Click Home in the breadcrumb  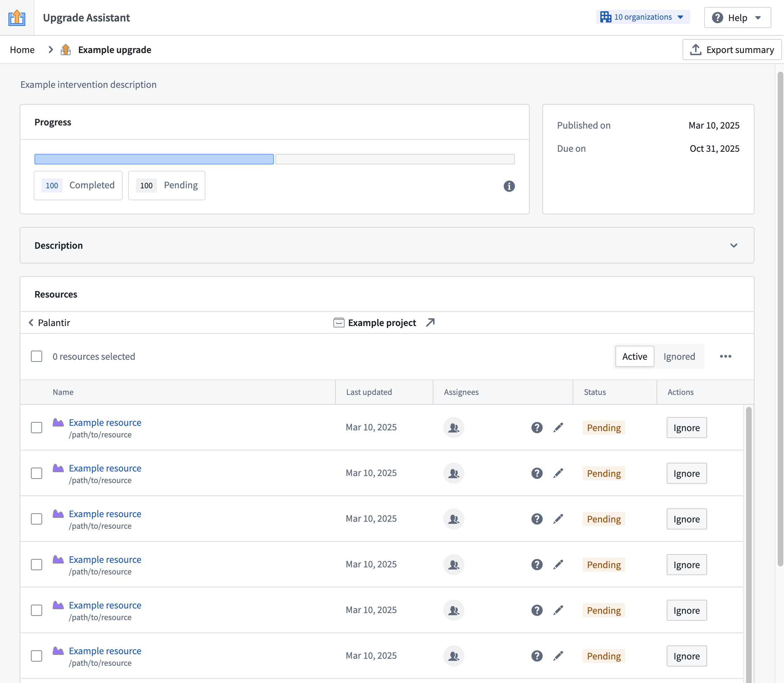click(x=22, y=50)
